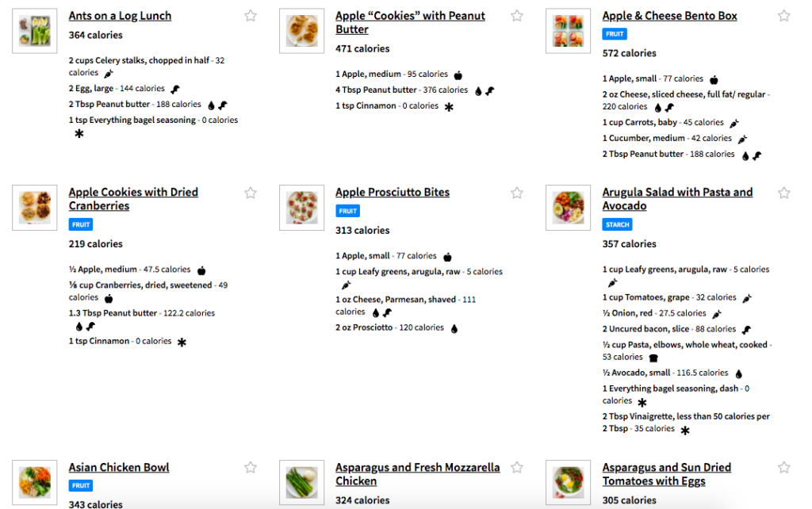Click the protein icon beside Uncured bacon, slice
The width and height of the screenshot is (812, 509).
(746, 330)
